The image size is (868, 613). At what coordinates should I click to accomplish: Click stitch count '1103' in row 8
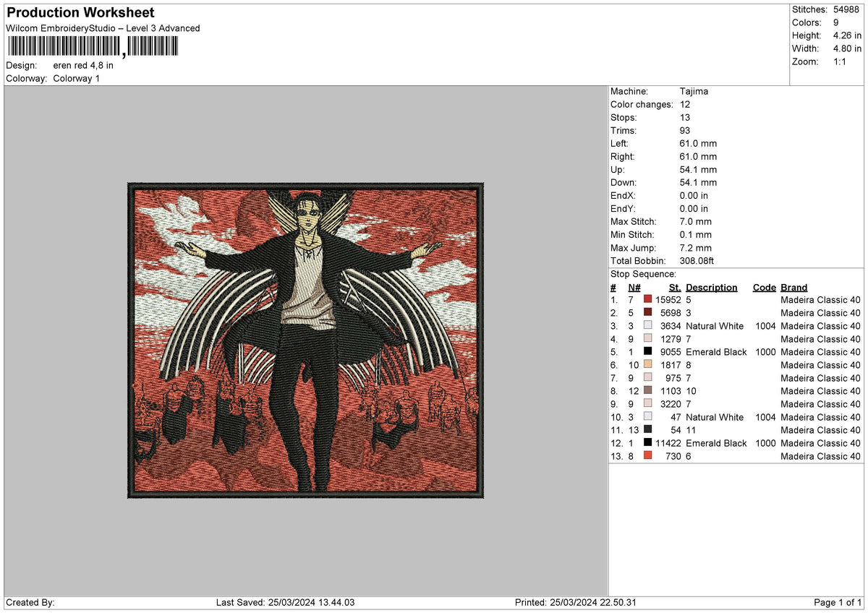[x=671, y=391]
